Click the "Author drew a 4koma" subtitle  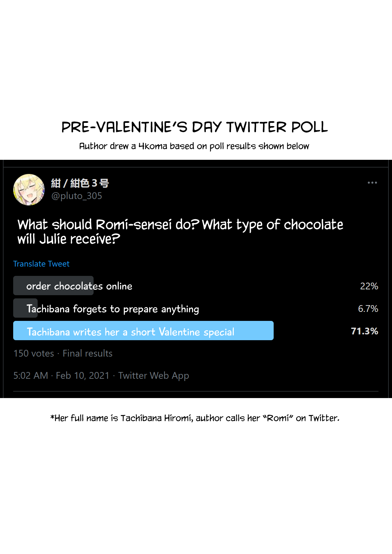[194, 146]
